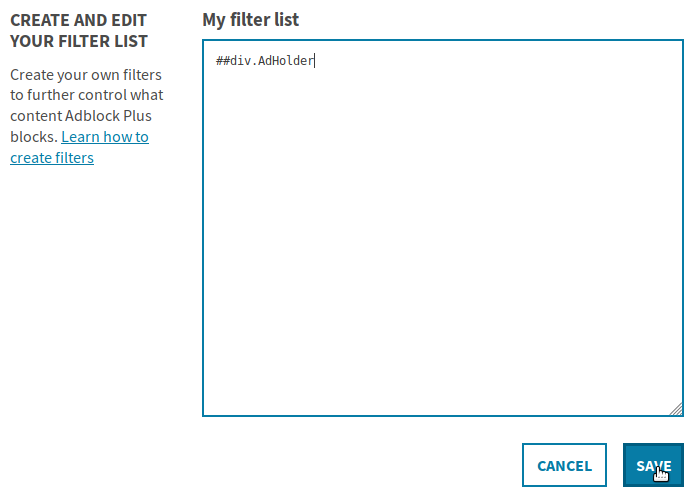This screenshot has width=700, height=501.
Task: Place cursor on the ##div.AdHolder filter line
Action: click(x=265, y=60)
